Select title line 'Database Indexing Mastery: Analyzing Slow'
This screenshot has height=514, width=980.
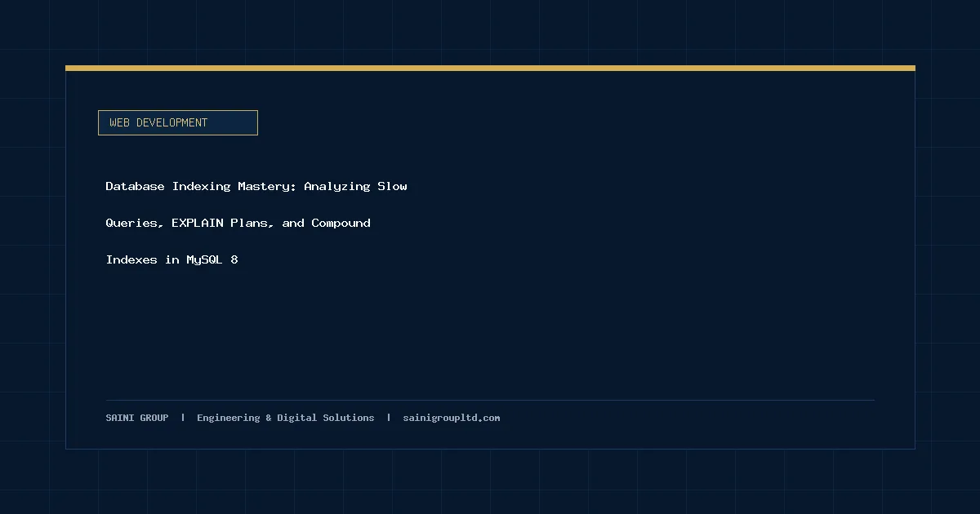coord(256,186)
